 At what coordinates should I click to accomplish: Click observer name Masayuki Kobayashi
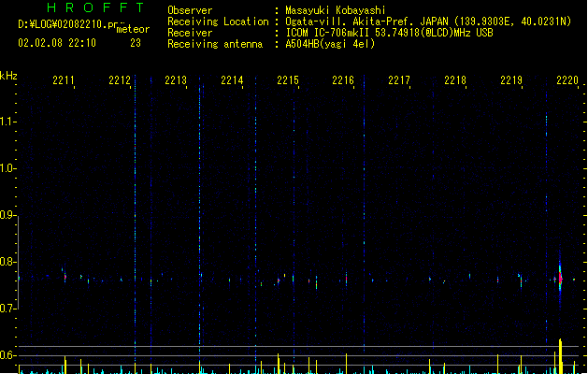pos(336,10)
